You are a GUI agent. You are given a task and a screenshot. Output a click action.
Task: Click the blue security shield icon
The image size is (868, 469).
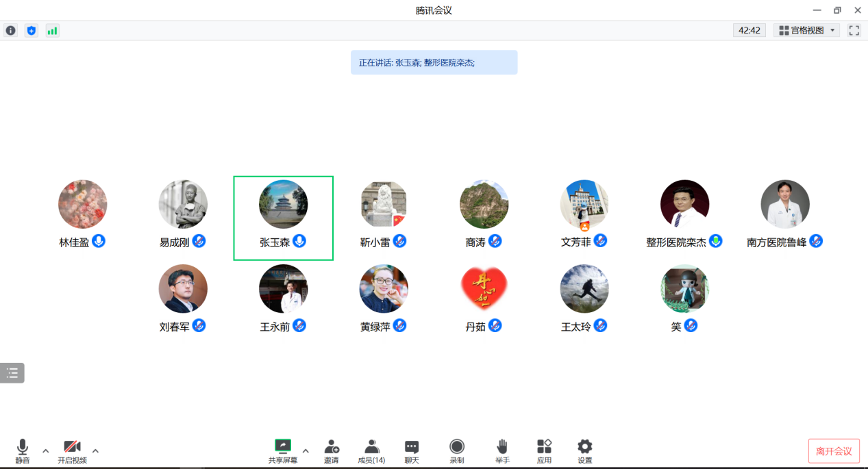[x=31, y=31]
